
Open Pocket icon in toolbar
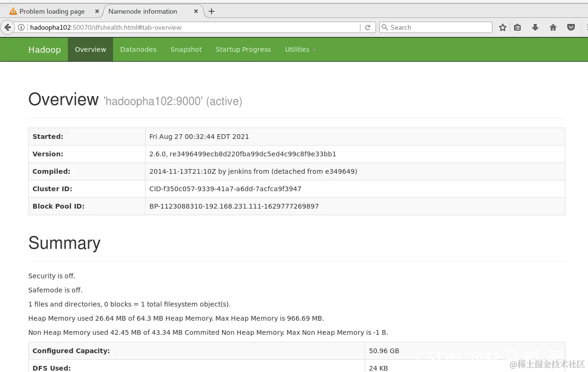571,27
